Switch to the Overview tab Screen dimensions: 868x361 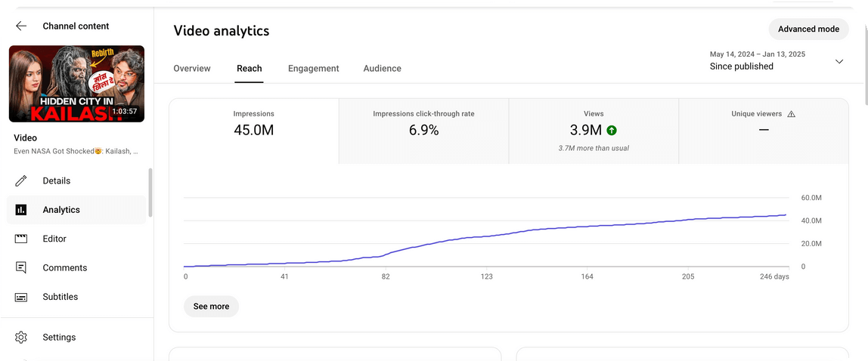(192, 69)
